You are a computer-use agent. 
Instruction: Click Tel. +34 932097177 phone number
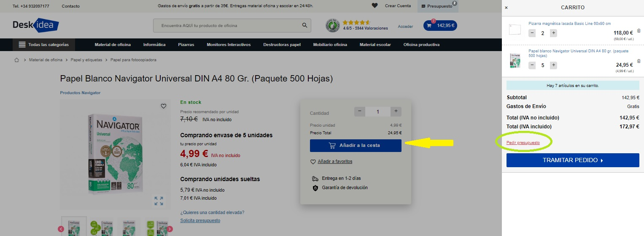point(31,6)
